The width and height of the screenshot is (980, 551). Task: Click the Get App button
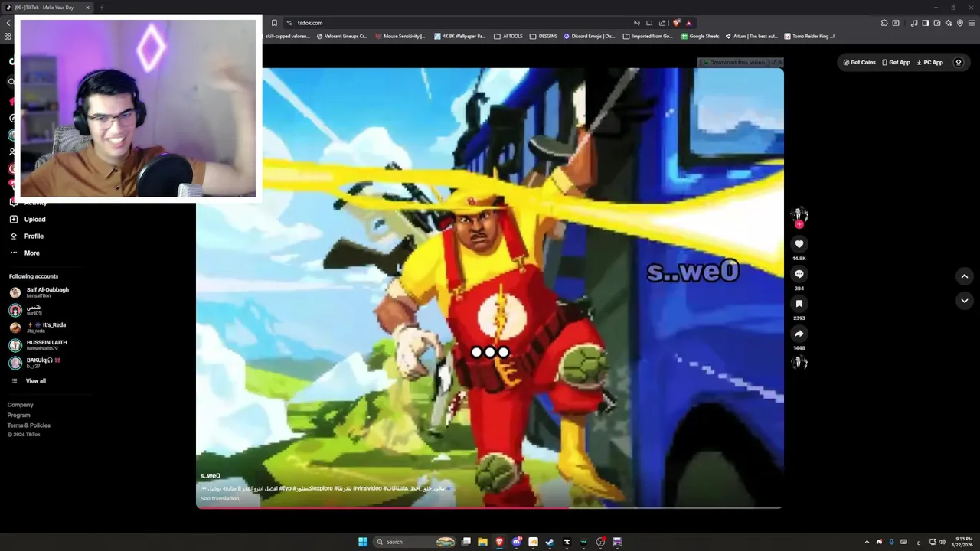(896, 62)
